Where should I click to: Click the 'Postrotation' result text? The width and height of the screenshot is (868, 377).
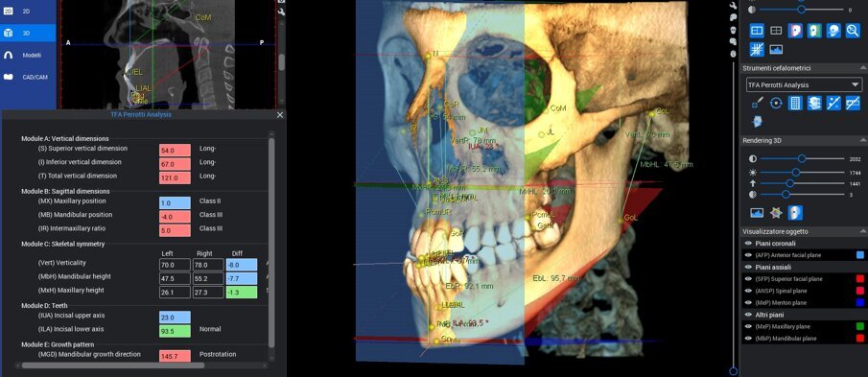click(217, 354)
